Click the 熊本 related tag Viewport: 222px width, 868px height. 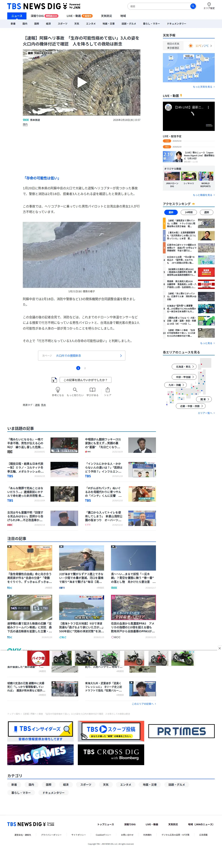tap(43, 405)
